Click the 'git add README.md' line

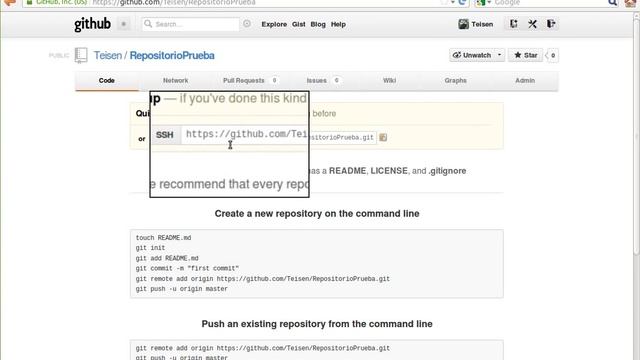(167, 258)
